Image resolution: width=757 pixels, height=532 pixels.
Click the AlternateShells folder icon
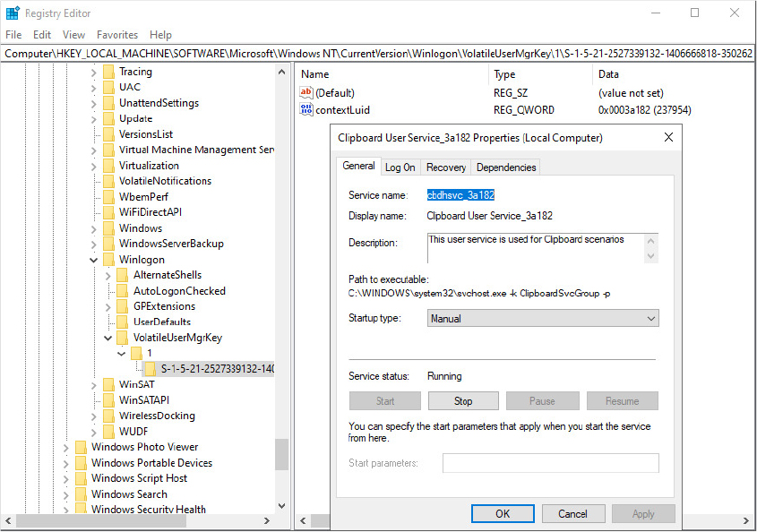[123, 275]
